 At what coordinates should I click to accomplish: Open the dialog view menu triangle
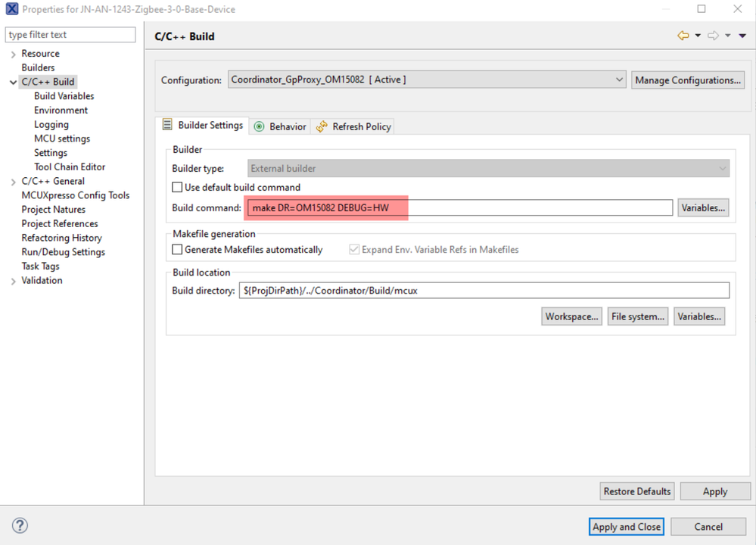(743, 36)
